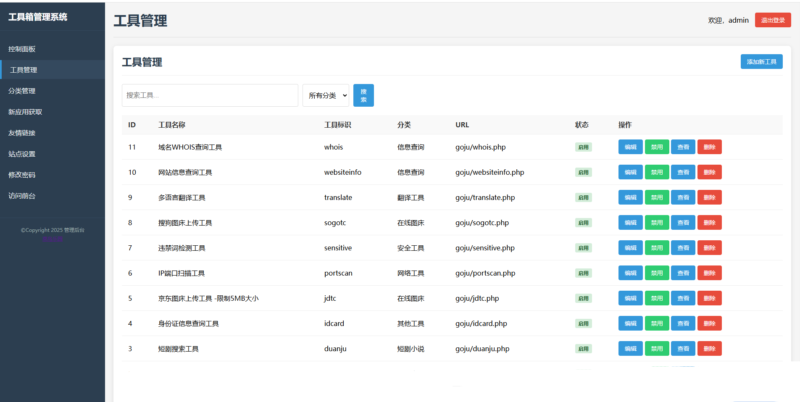Click the 工具名称 column header
Viewport: 800px width, 402px height.
171,125
